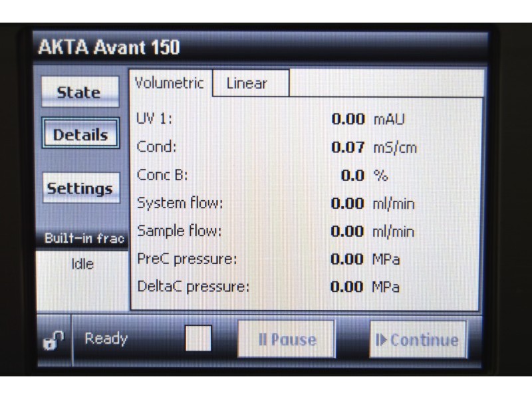
Task: Select the Conc B 0.0 % value
Action: pyautogui.click(x=364, y=176)
